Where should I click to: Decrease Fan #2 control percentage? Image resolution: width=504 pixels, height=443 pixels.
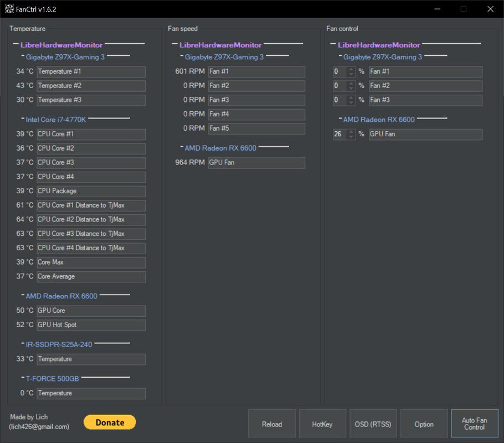[x=351, y=88]
